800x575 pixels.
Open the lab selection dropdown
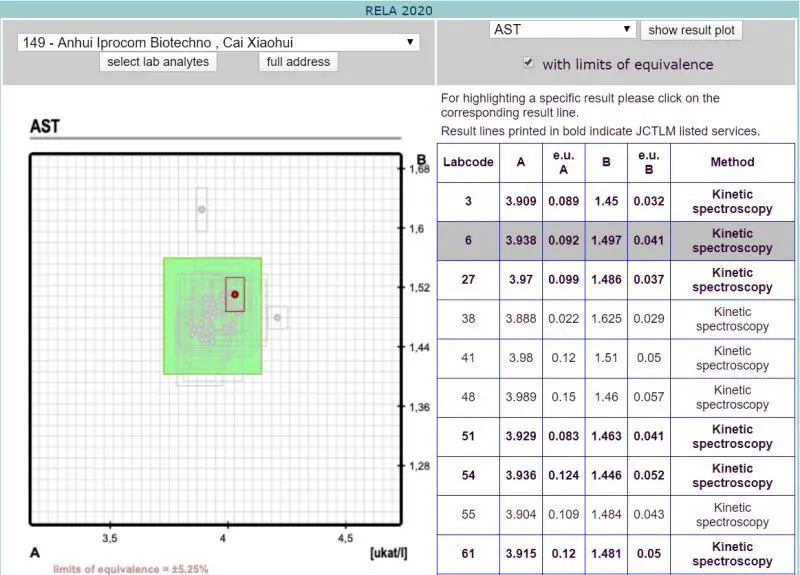[218, 43]
